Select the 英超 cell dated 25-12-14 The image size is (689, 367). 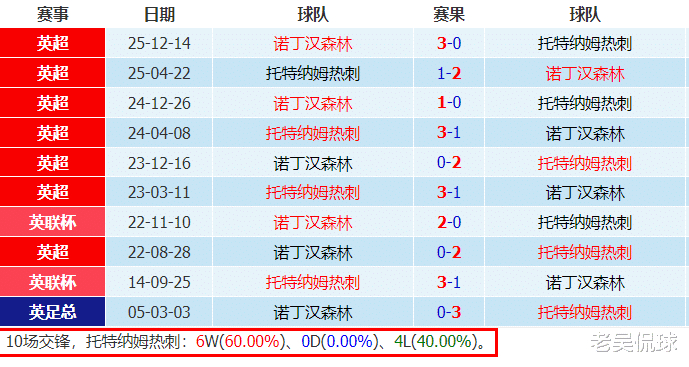tap(52, 43)
